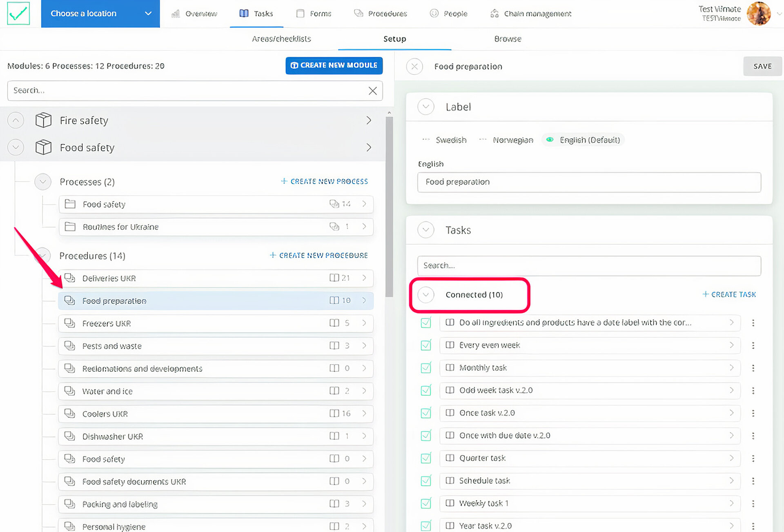Uncheck the Every even week task checkbox
784x532 pixels.
point(425,345)
